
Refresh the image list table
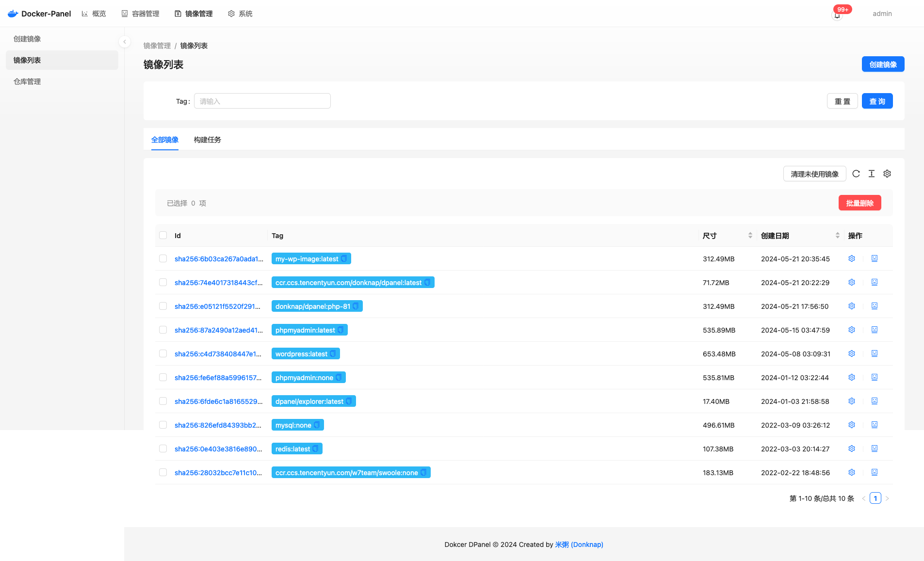(856, 174)
